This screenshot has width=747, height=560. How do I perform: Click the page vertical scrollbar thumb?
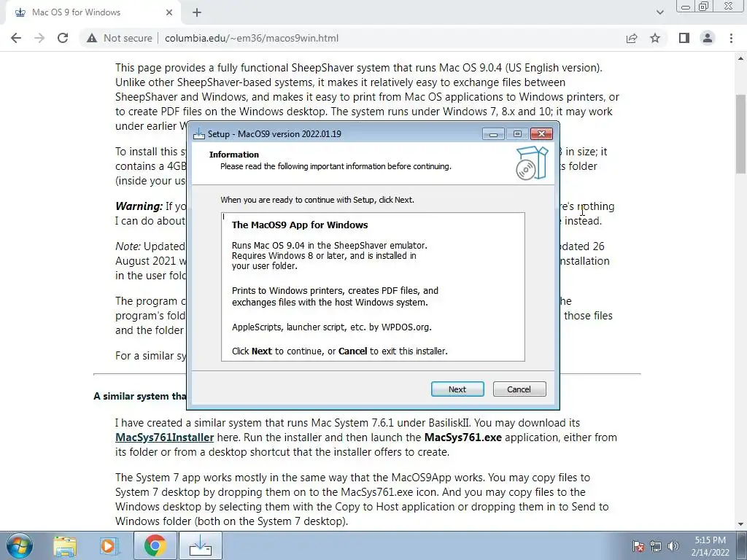741,134
